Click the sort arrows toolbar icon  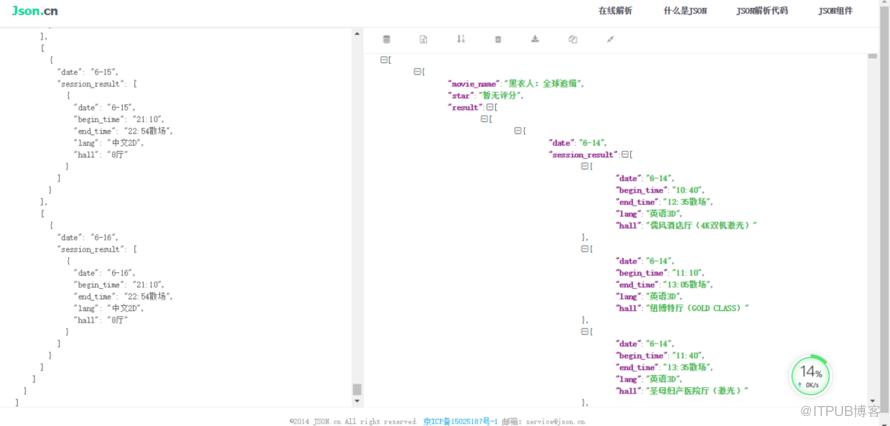(461, 39)
